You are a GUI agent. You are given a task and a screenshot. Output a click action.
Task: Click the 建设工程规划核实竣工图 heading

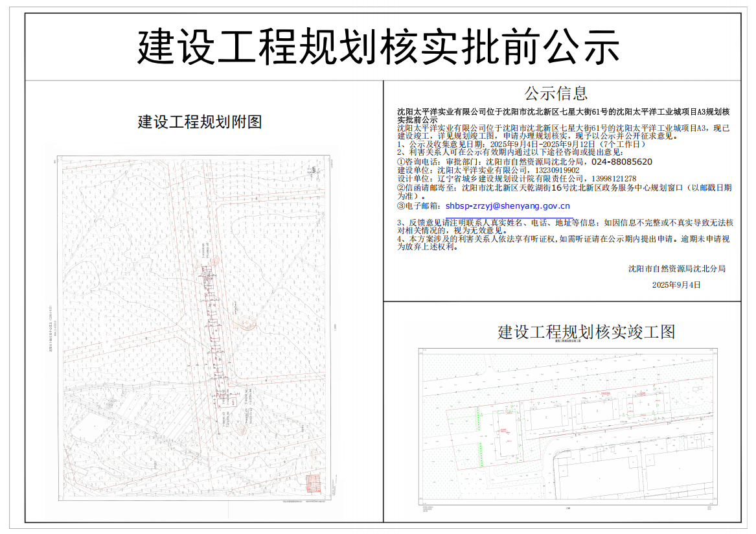(586, 332)
